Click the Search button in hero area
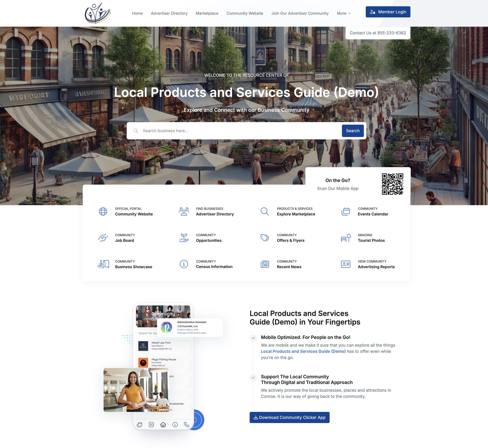Viewport: 488px width, 448px height. (353, 130)
